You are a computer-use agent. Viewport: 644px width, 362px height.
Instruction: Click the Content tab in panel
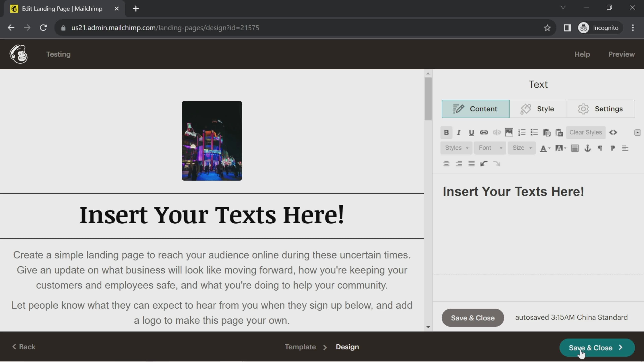[475, 109]
